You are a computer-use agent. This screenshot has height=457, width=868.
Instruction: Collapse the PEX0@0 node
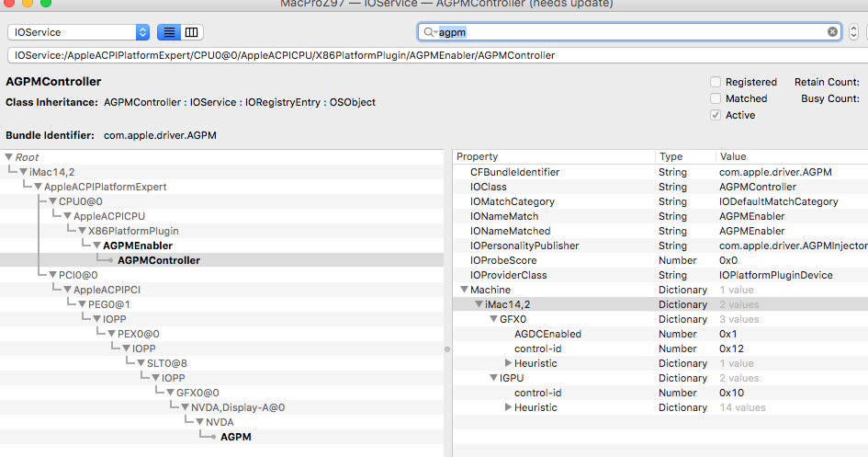pos(111,334)
